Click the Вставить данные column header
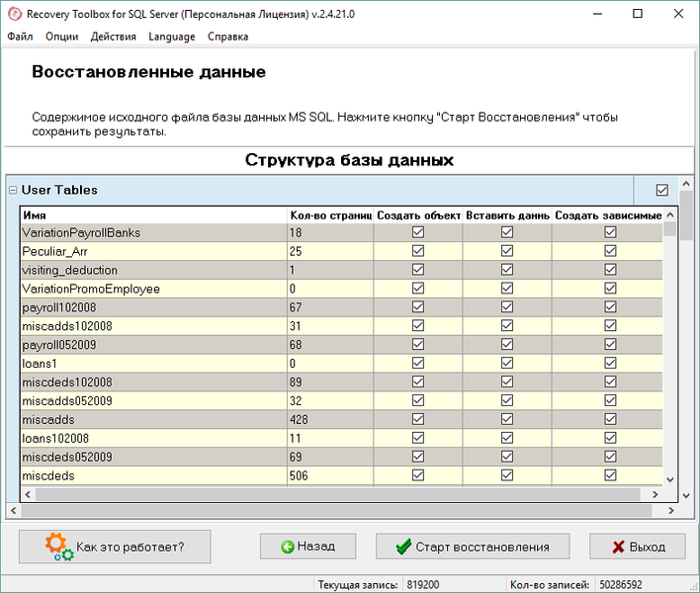Viewport: 700px width, 593px height. point(507,215)
